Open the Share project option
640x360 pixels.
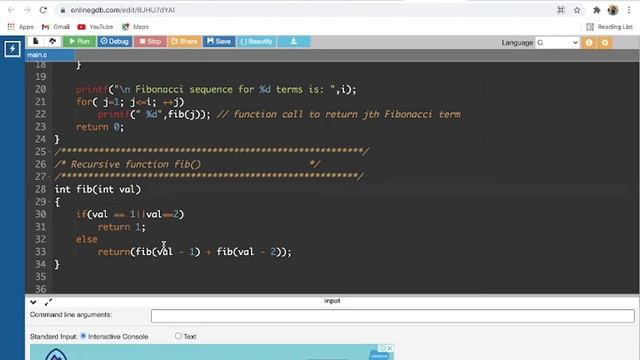(184, 41)
